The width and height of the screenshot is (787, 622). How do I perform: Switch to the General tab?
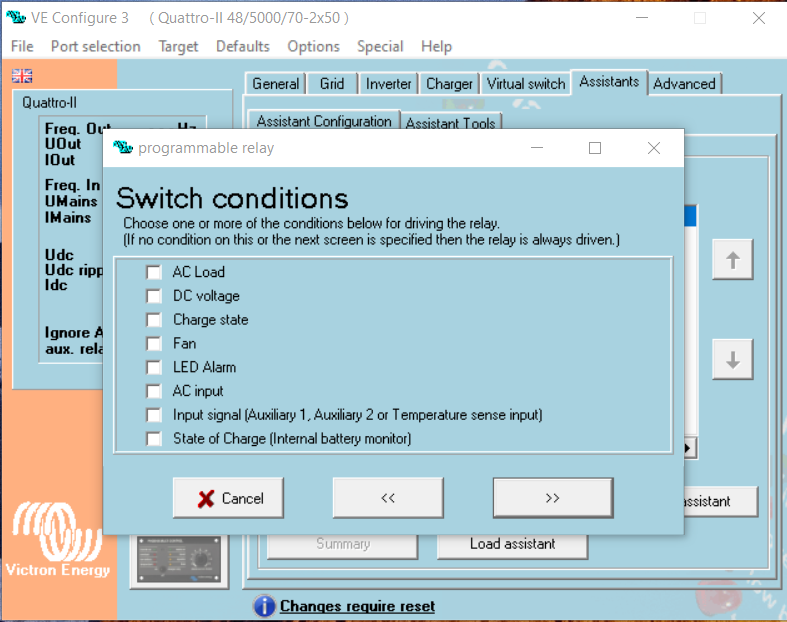tap(276, 83)
